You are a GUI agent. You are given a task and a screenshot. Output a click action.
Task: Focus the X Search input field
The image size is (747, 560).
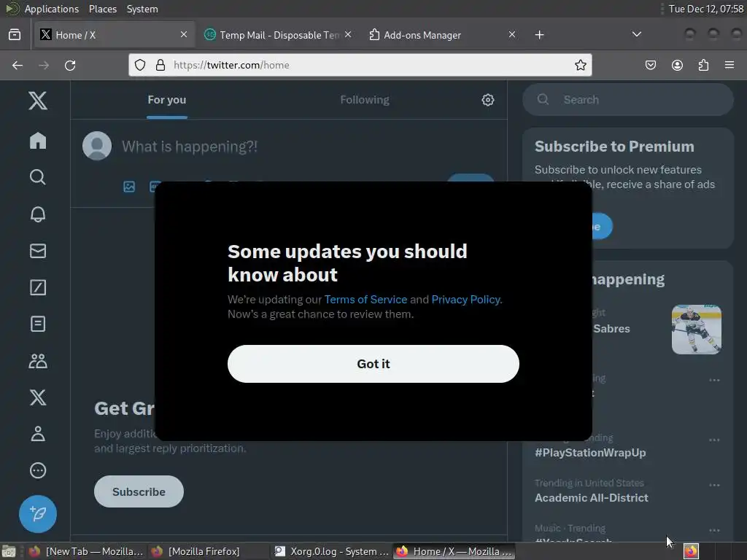628,99
